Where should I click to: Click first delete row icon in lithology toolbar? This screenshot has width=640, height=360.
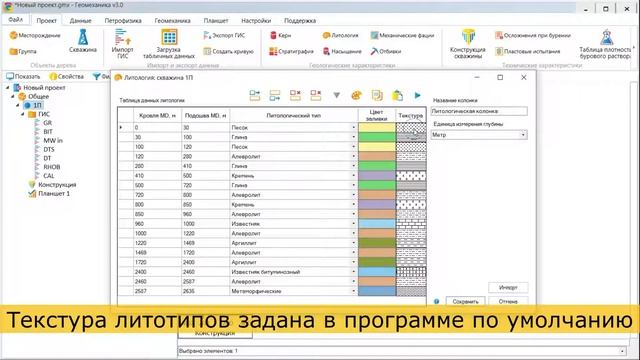tap(296, 96)
